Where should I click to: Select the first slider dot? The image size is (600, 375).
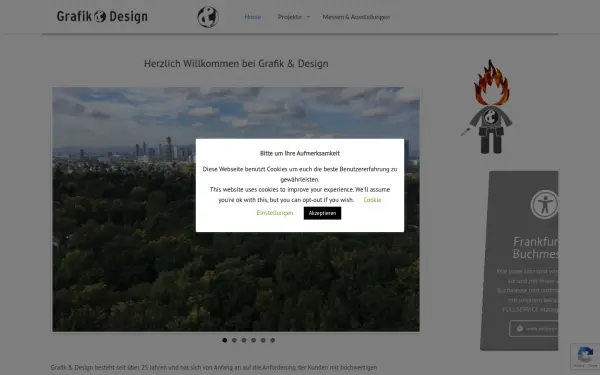coord(225,340)
